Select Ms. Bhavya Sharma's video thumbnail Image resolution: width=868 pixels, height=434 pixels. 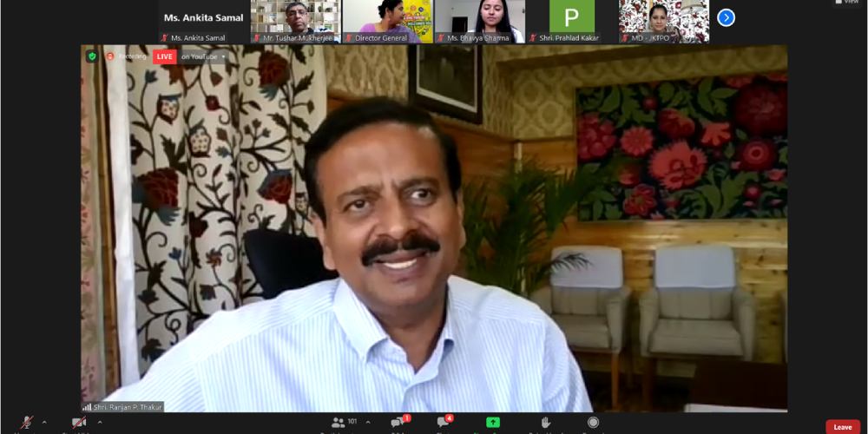pos(479,22)
